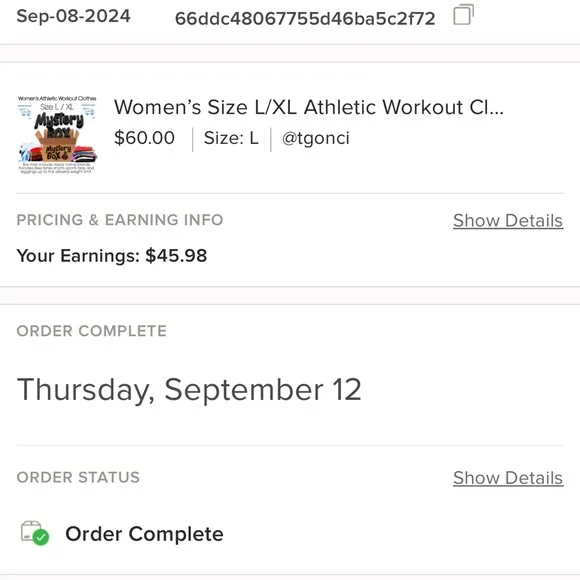Click the $60.00 listing price
Screen dimensions: 580x580
click(x=144, y=138)
